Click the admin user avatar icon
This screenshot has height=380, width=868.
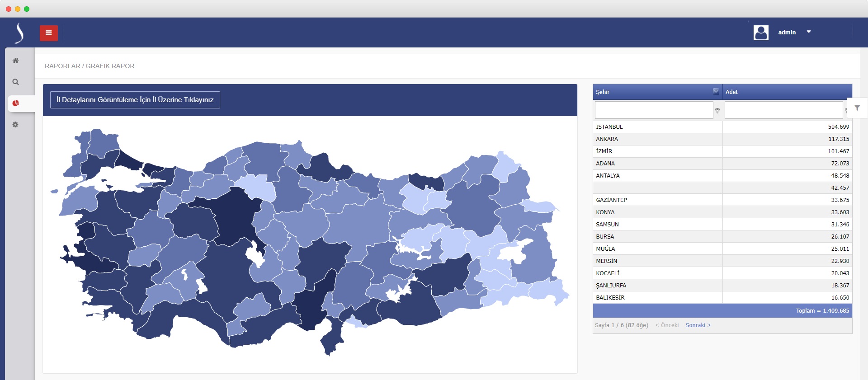[x=761, y=33]
